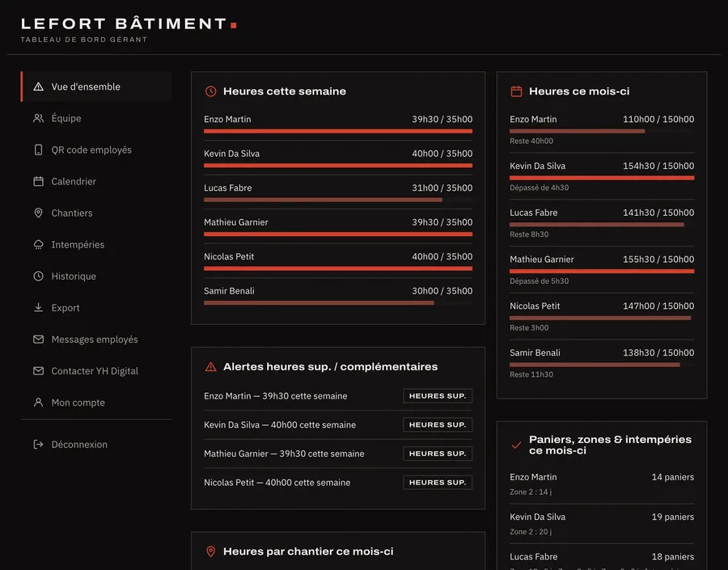Click HEURES SUP. badge for Nicolas Petit
This screenshot has width=728, height=570.
(x=438, y=482)
